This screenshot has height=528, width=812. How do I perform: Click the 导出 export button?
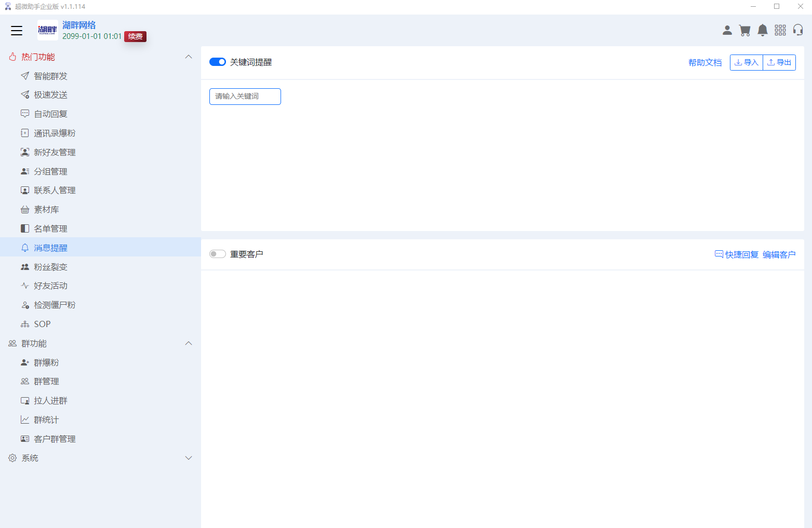779,63
